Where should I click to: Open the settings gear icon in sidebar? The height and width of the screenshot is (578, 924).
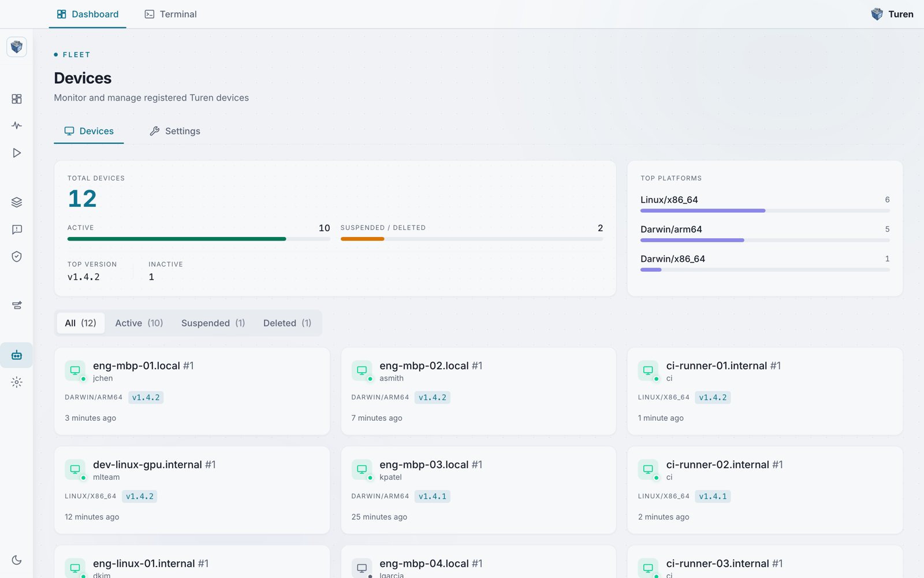point(17,382)
